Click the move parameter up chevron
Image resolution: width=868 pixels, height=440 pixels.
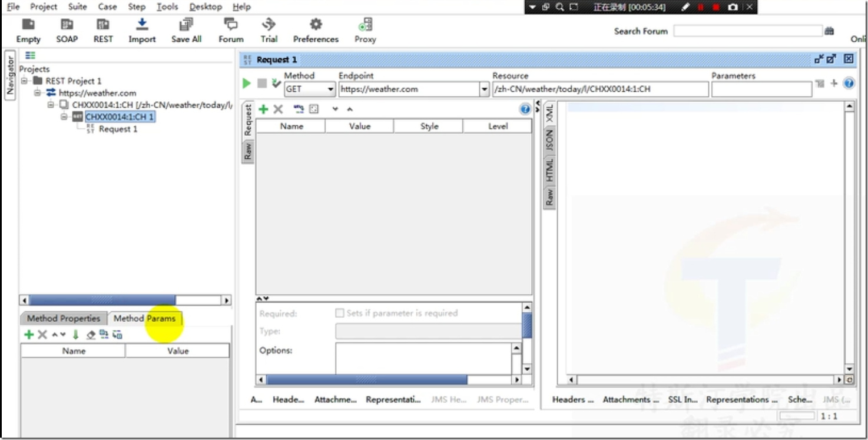click(349, 109)
